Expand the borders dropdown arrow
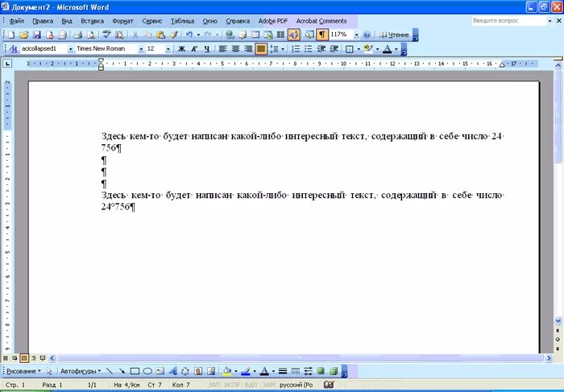Screen dimensions: 564x392 click(359, 49)
